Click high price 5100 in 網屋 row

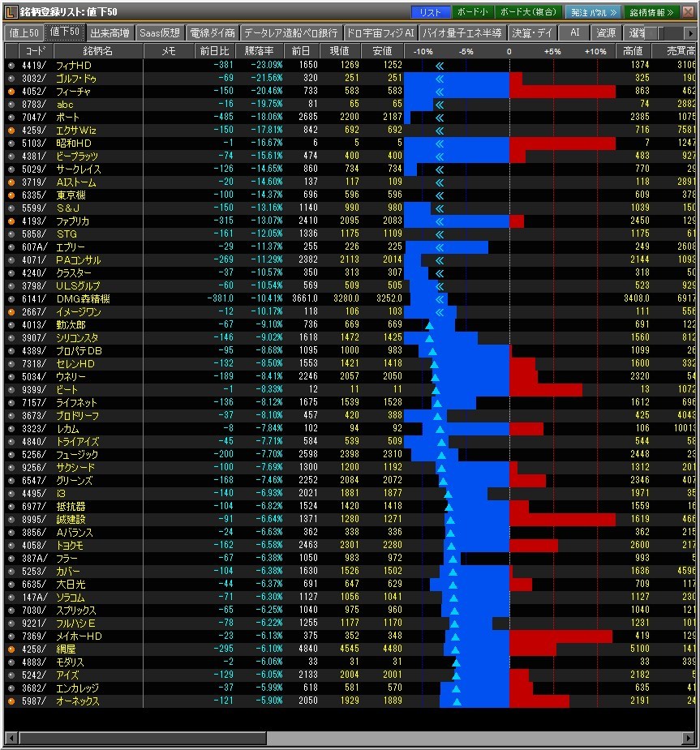coord(640,649)
